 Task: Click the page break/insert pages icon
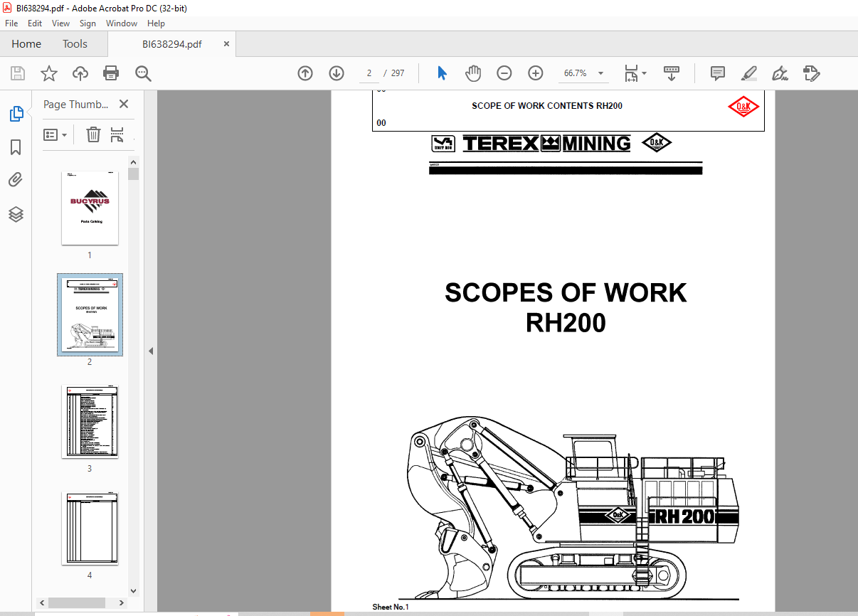pos(117,134)
